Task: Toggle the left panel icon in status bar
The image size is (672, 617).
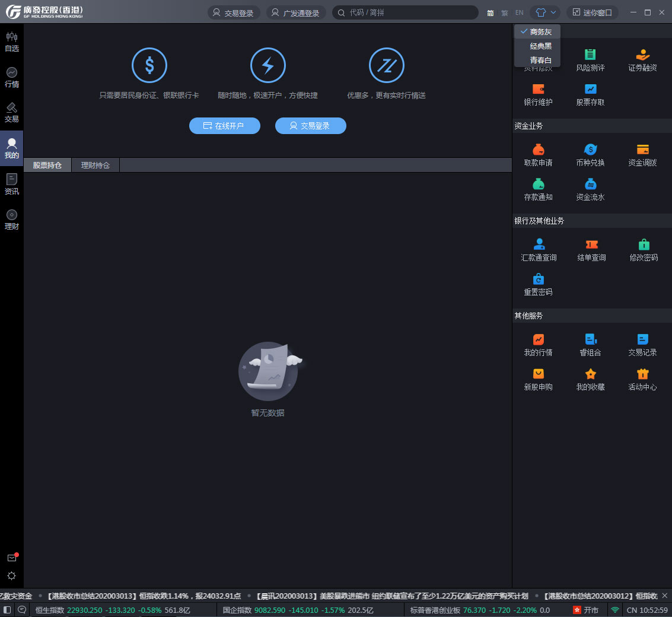Action: coord(7,610)
